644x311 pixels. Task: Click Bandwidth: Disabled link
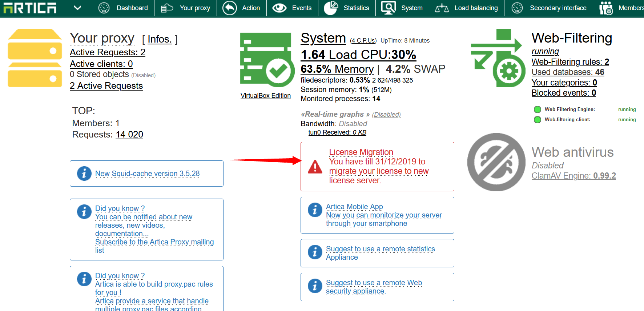click(334, 124)
